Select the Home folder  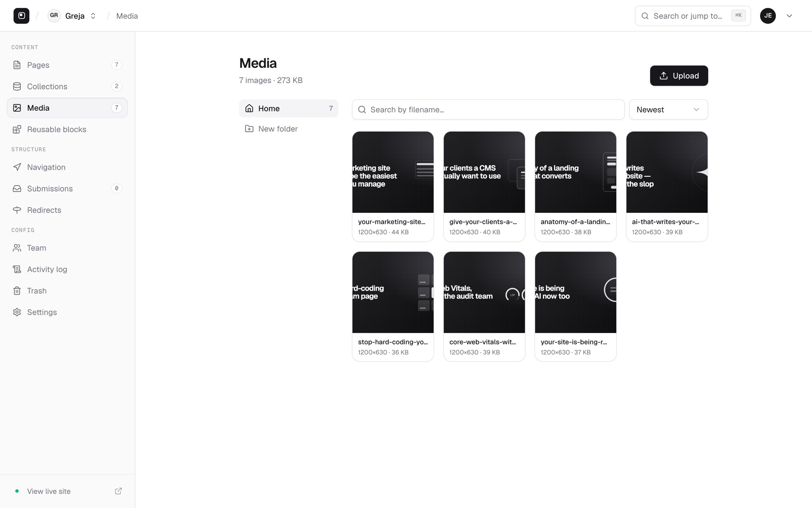[289, 109]
